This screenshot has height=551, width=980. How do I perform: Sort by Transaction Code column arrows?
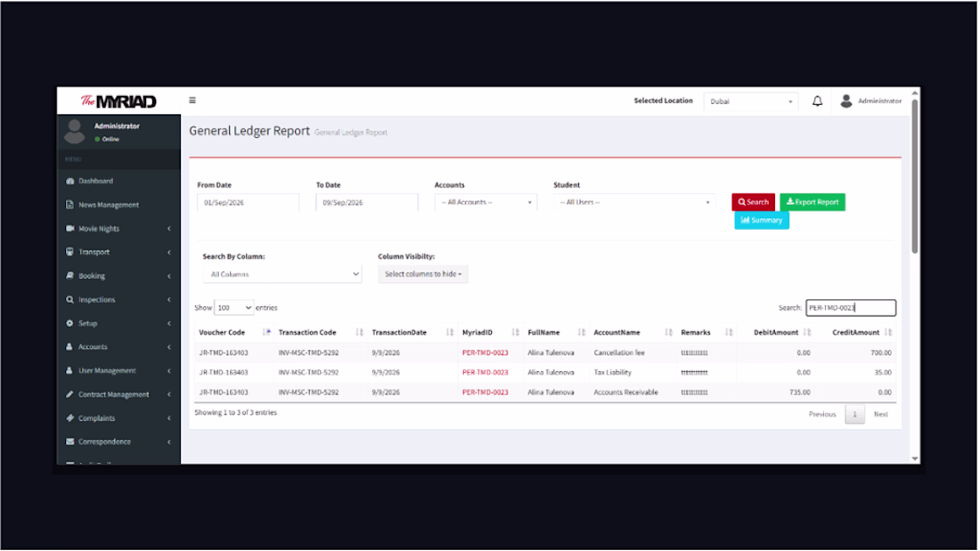point(359,332)
